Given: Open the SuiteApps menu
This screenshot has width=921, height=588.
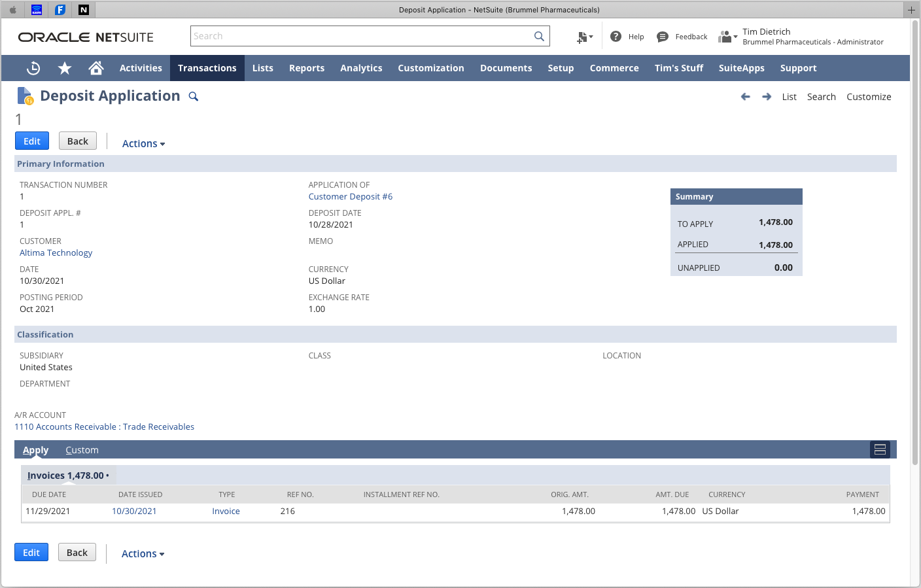Looking at the screenshot, I should click(742, 68).
